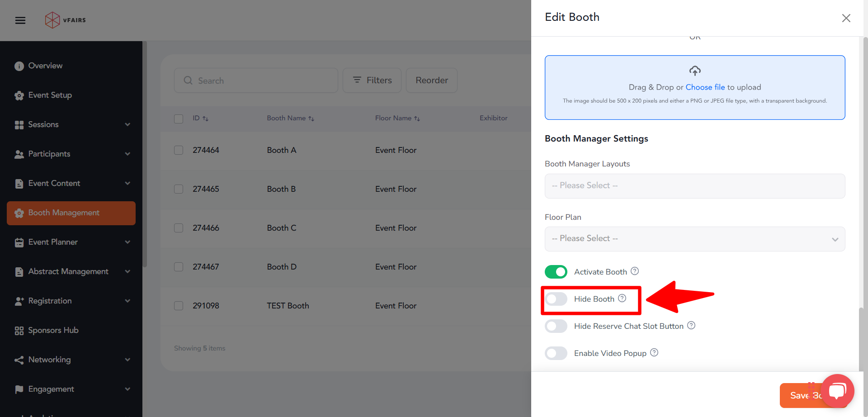Click the upload cloud icon

pyautogui.click(x=695, y=71)
